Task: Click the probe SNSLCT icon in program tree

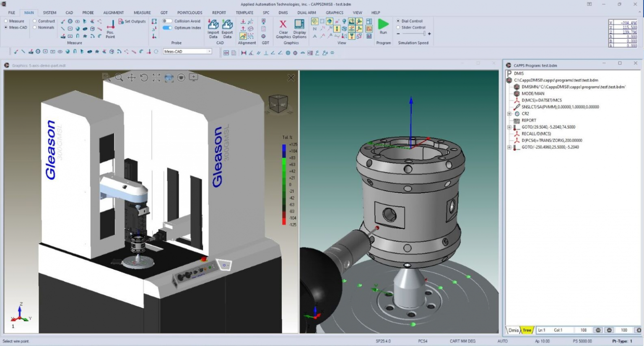Action: pos(517,107)
